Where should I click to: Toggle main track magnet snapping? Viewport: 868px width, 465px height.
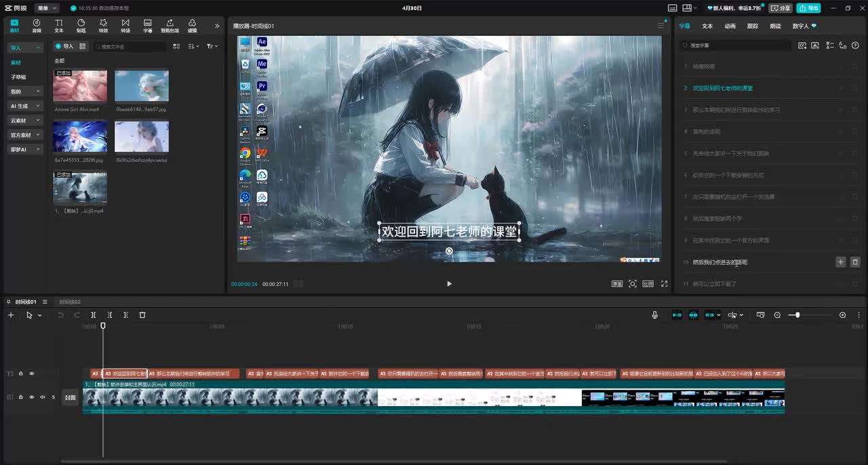[x=677, y=315]
